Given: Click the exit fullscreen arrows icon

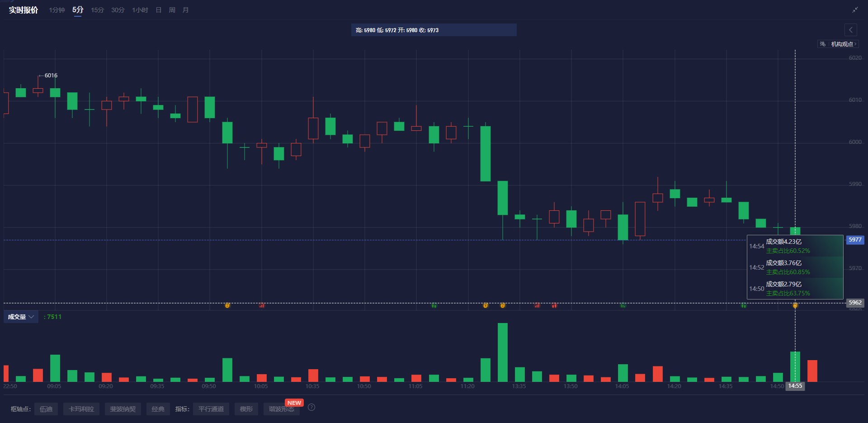Looking at the screenshot, I should click(855, 10).
